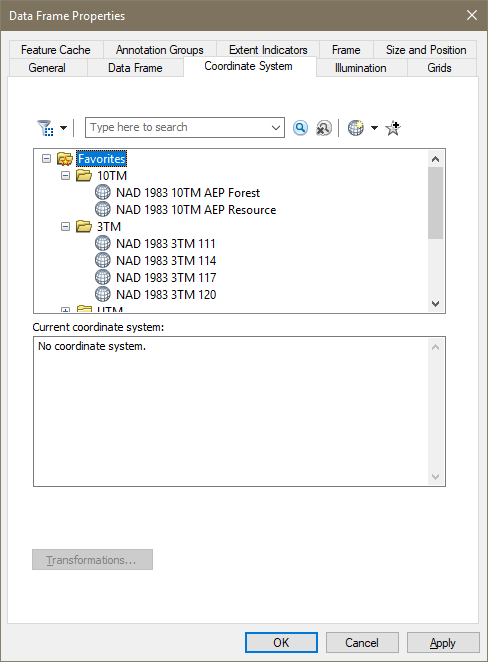
Task: Click globe icon for NAD 1983 3TM 114
Action: point(103,260)
